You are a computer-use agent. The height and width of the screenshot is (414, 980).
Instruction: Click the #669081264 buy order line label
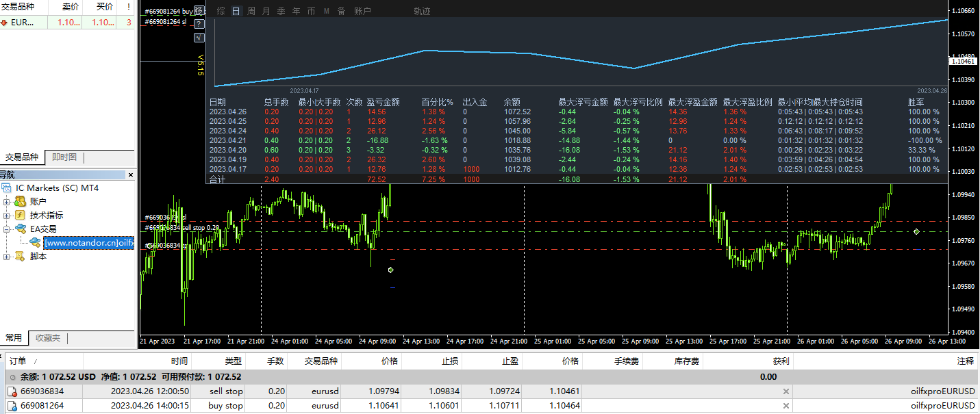(x=168, y=11)
